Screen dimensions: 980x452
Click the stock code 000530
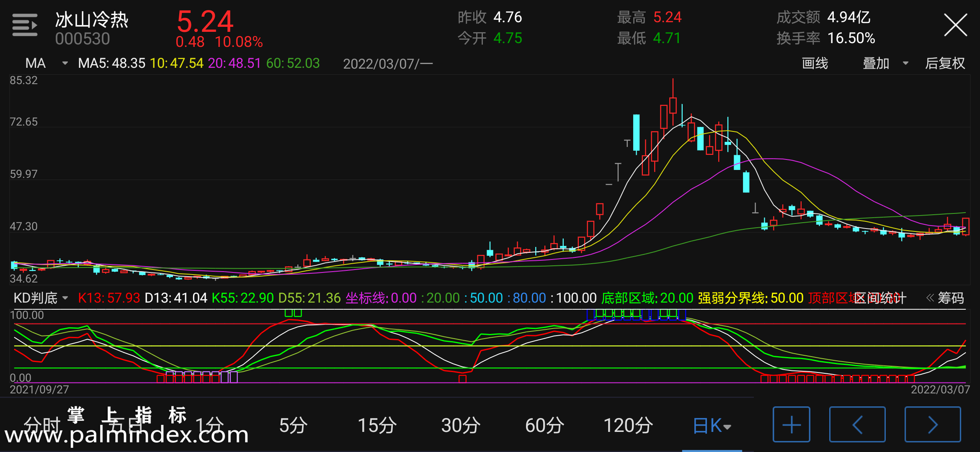pyautogui.click(x=83, y=39)
